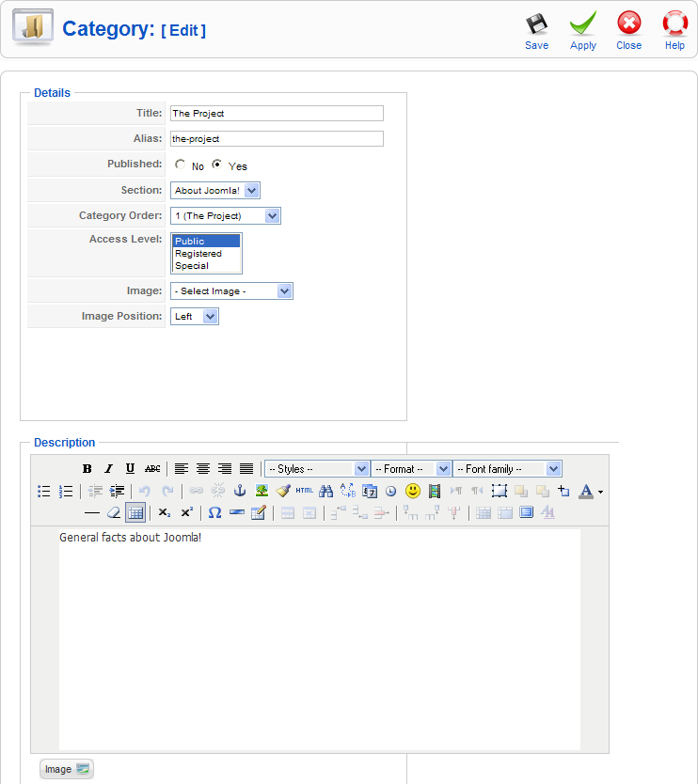Open the Font family dropdown
698x784 pixels.
[x=507, y=468]
